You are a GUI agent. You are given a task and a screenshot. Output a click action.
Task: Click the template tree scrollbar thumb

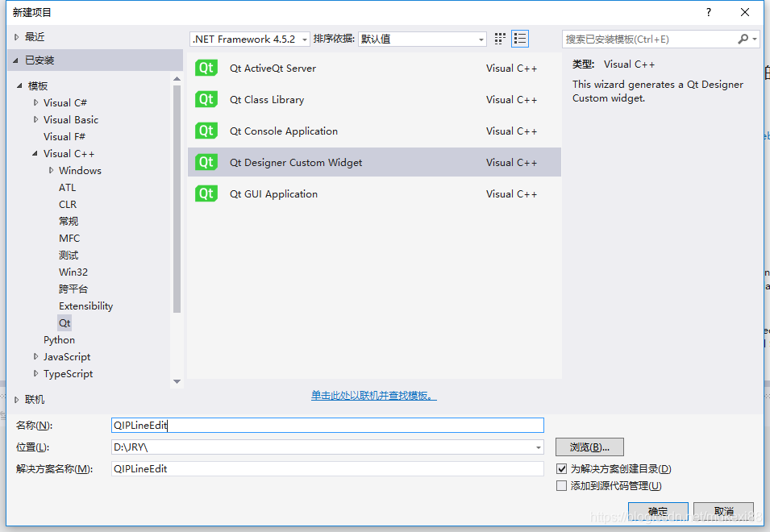point(177,199)
